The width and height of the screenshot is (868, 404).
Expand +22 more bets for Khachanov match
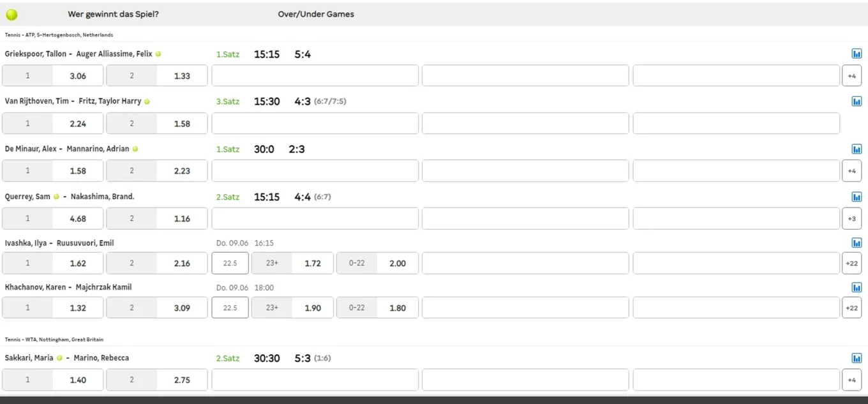tap(851, 308)
